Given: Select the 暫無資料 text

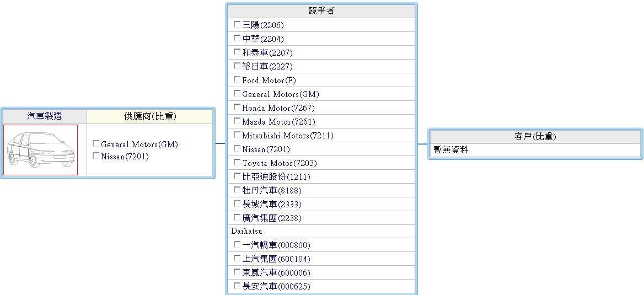Looking at the screenshot, I should 451,150.
